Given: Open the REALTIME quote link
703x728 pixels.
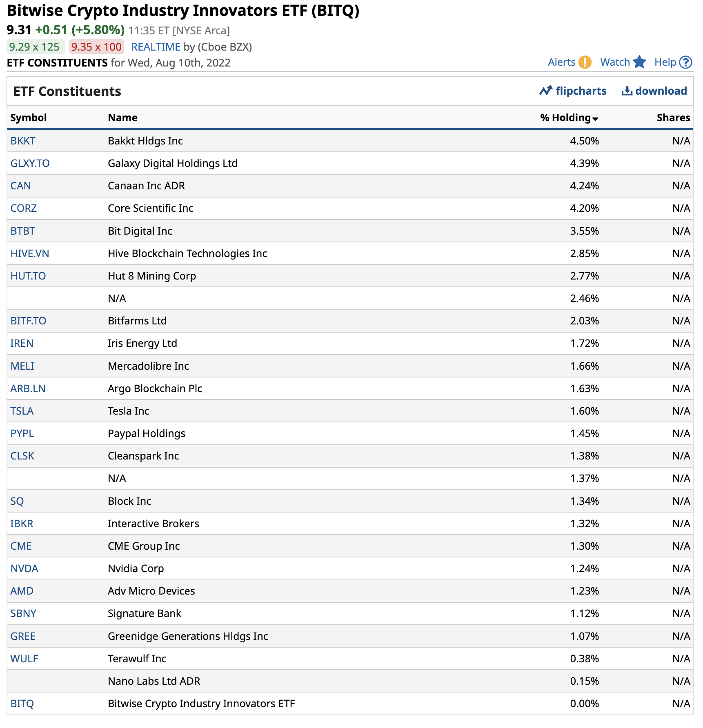Looking at the screenshot, I should coord(156,47).
